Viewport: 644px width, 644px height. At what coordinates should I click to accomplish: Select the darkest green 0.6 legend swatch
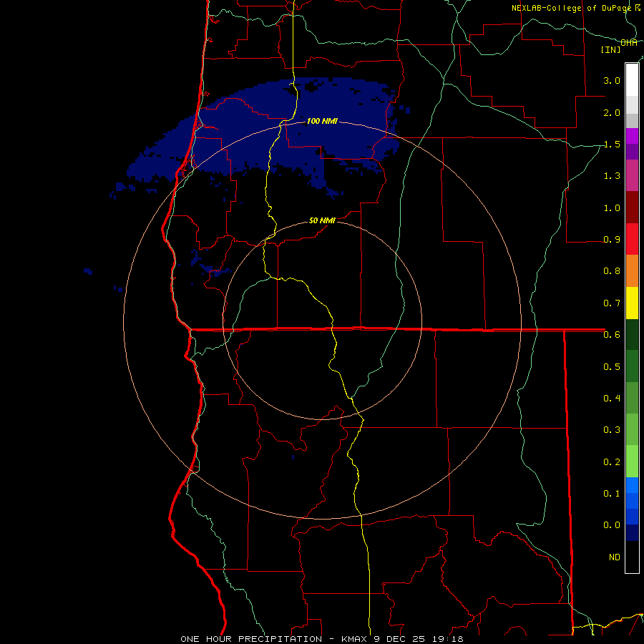632,334
